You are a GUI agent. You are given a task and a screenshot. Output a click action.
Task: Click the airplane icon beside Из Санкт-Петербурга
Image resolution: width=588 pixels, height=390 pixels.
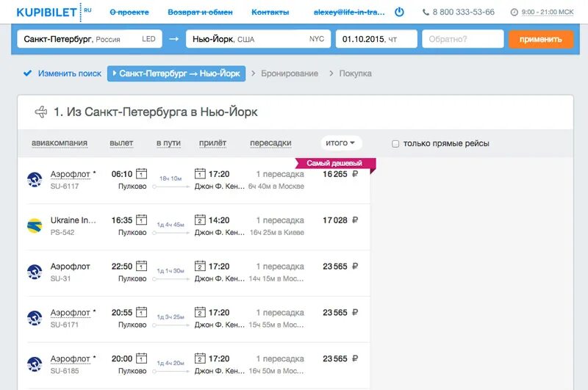(41, 112)
